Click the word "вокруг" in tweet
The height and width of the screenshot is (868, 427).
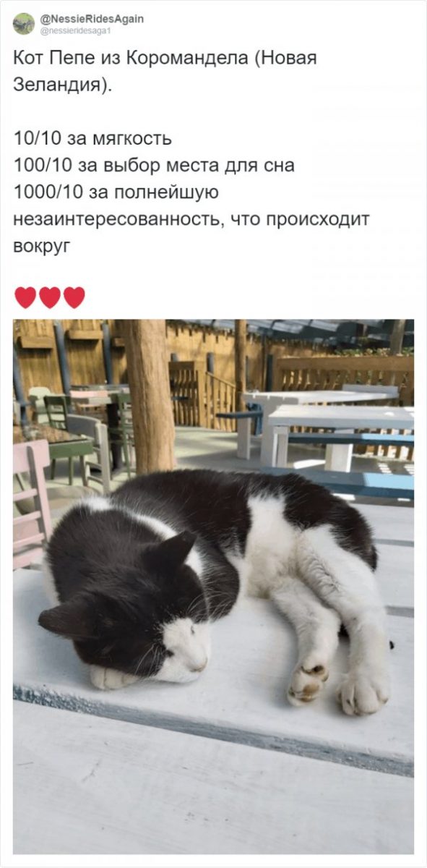pos(42,246)
